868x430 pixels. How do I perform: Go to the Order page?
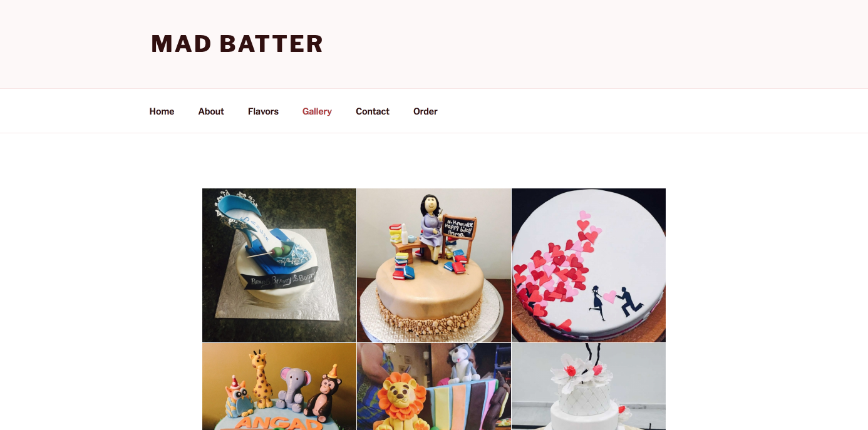(x=425, y=111)
